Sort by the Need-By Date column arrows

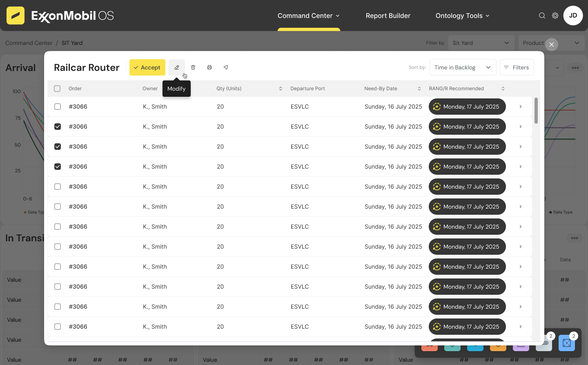419,89
